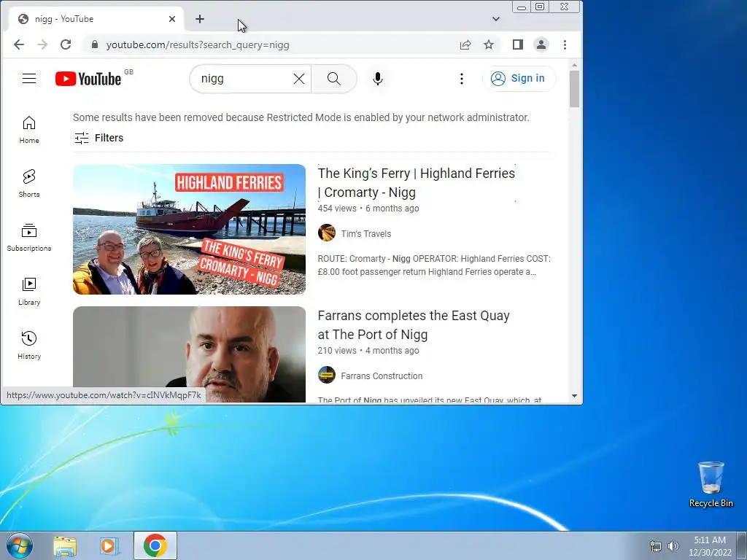This screenshot has height=560, width=747.
Task: Open a new tab with plus
Action: [200, 19]
